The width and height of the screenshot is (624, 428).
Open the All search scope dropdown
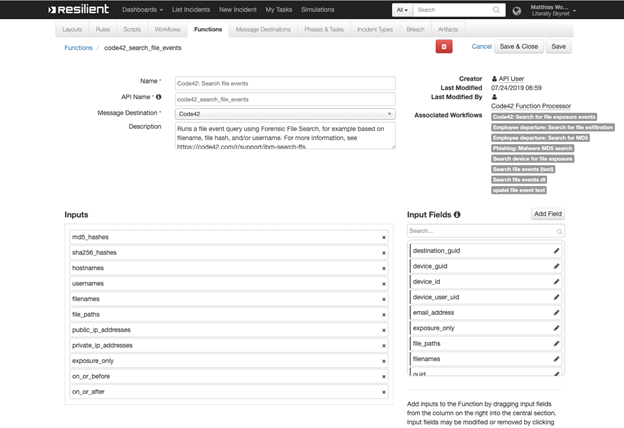402,10
